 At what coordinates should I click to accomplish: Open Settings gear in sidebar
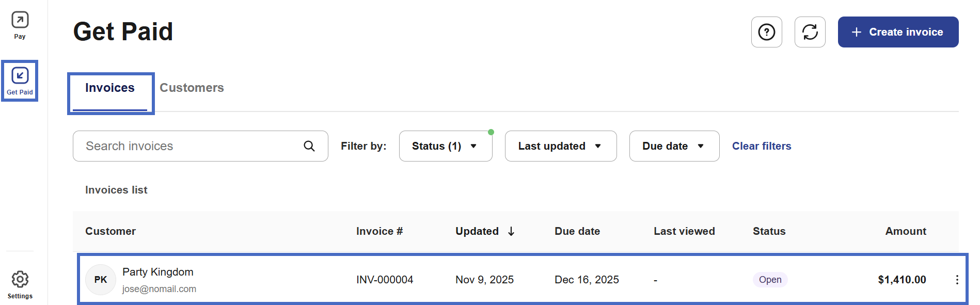pyautogui.click(x=20, y=284)
